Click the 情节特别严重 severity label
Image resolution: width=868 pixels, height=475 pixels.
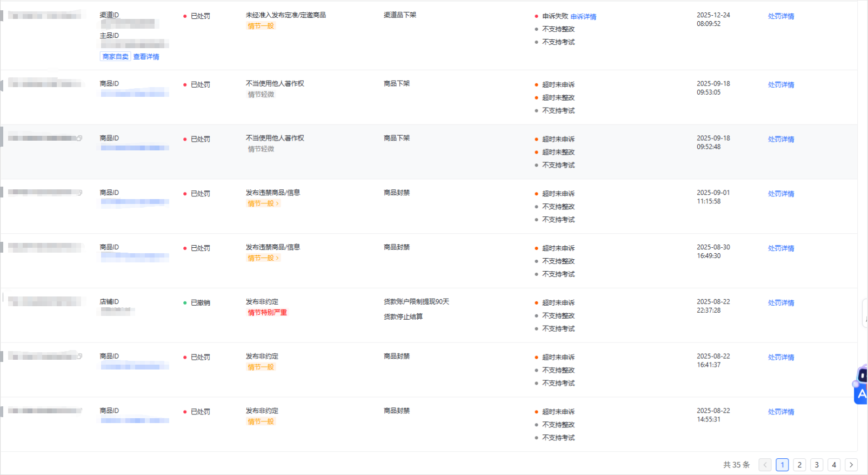coord(267,313)
